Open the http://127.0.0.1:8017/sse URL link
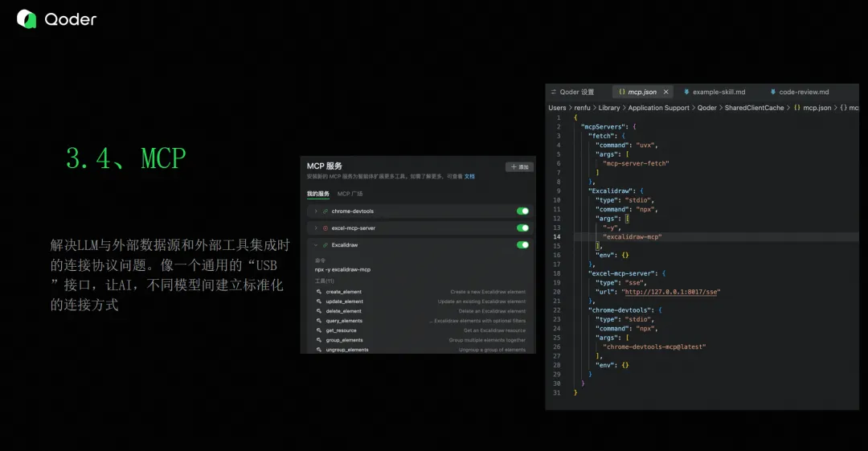Viewport: 868px width, 451px height. pos(671,292)
